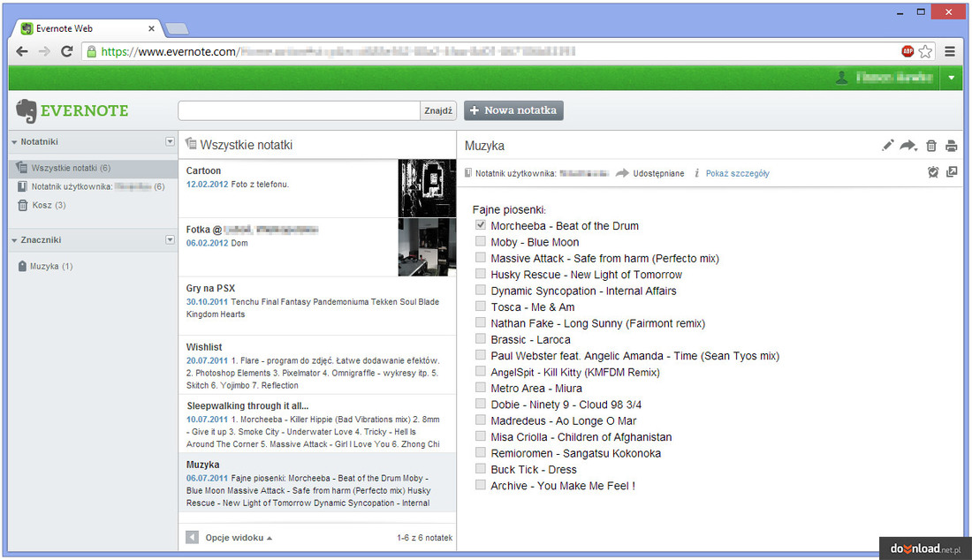Screen dimensions: 972x560
Task: Click the browser address bar URL
Action: click(x=338, y=51)
